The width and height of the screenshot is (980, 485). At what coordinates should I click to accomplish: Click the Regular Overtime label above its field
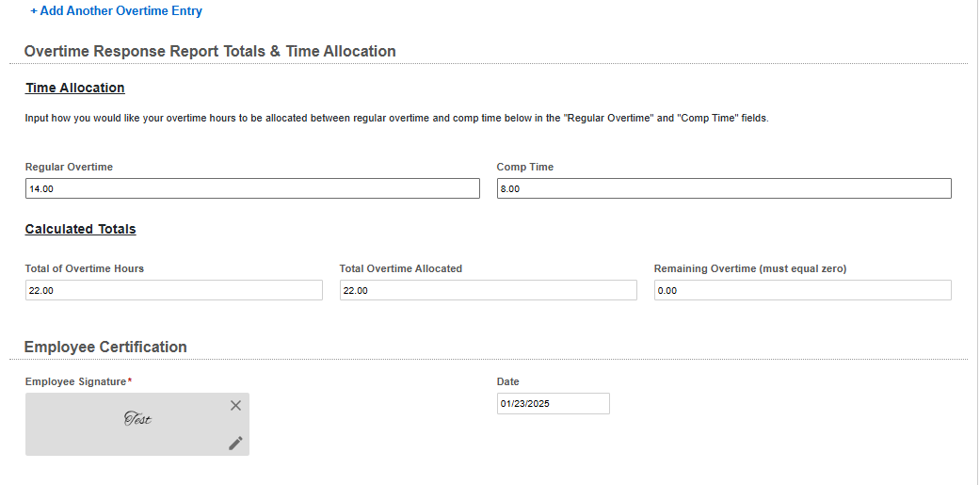[69, 167]
